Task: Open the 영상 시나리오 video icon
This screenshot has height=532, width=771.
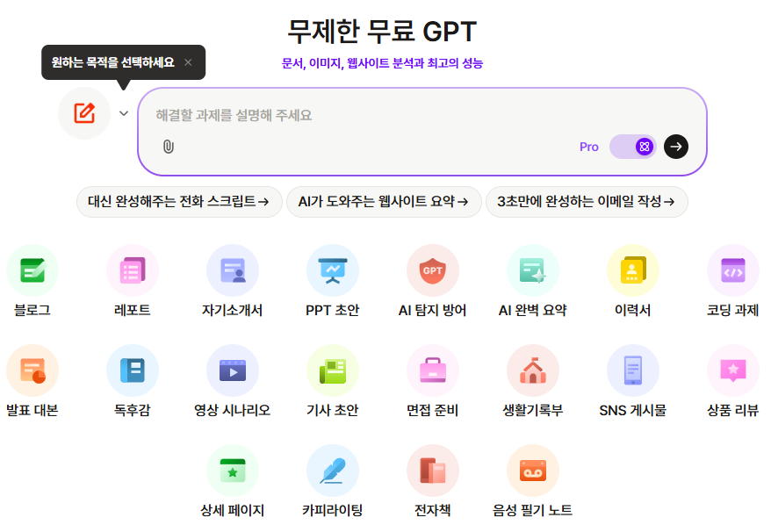Action: (x=233, y=370)
